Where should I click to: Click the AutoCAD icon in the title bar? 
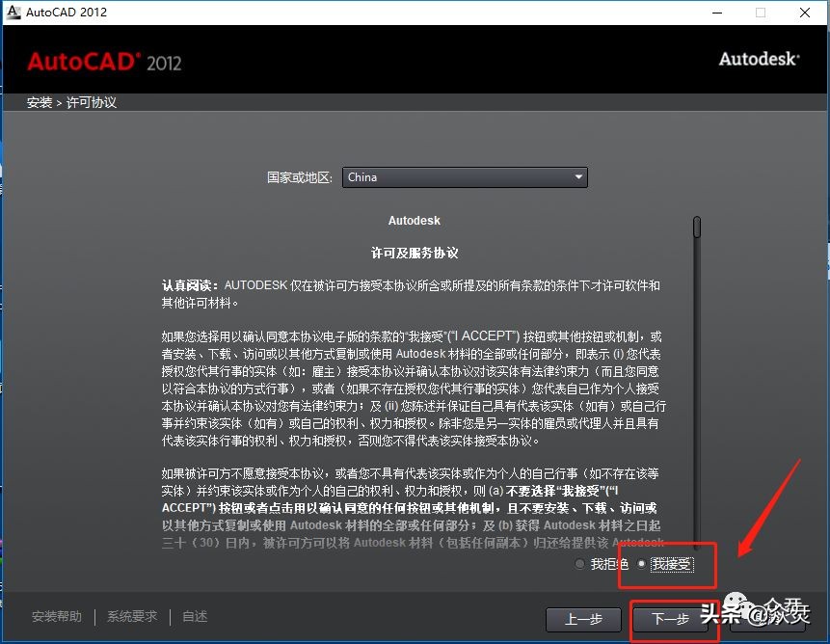[13, 13]
